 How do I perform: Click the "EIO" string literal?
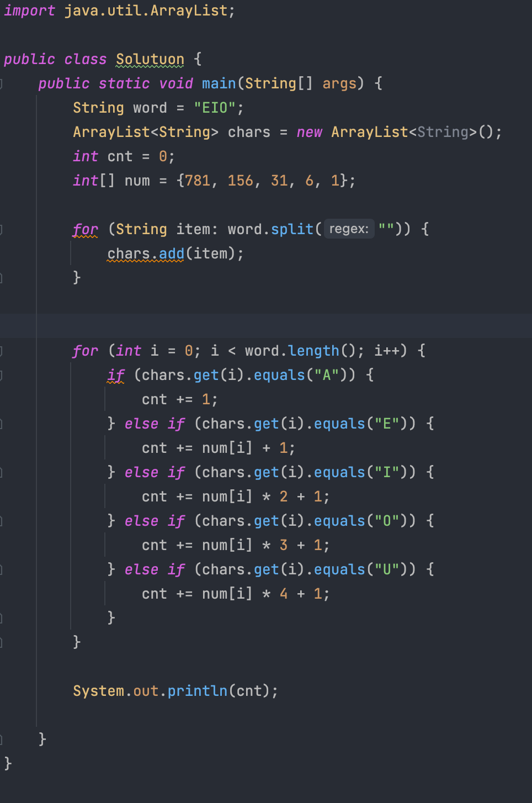point(215,108)
